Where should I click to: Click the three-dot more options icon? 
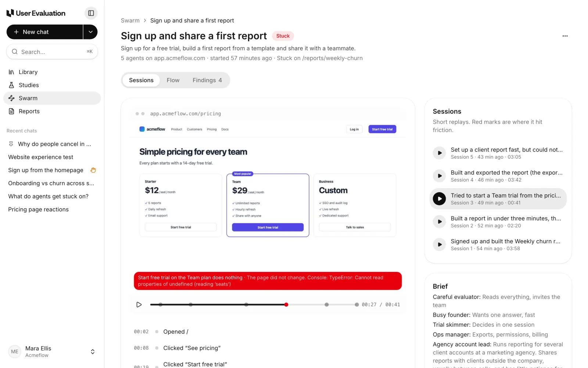(565, 36)
